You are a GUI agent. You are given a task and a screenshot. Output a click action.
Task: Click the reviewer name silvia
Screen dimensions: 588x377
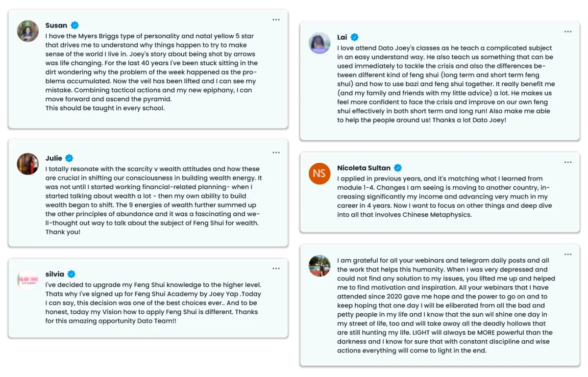55,274
